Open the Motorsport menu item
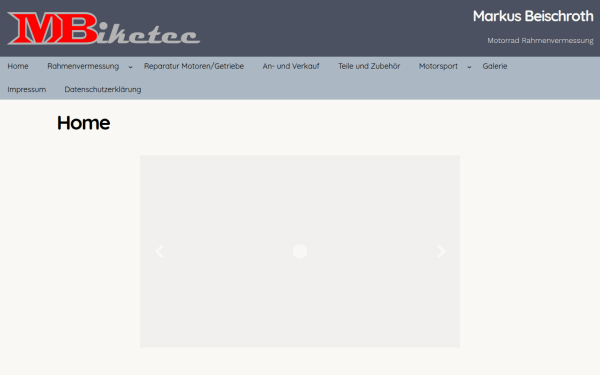Image resolution: width=600 pixels, height=375 pixels. click(x=438, y=66)
